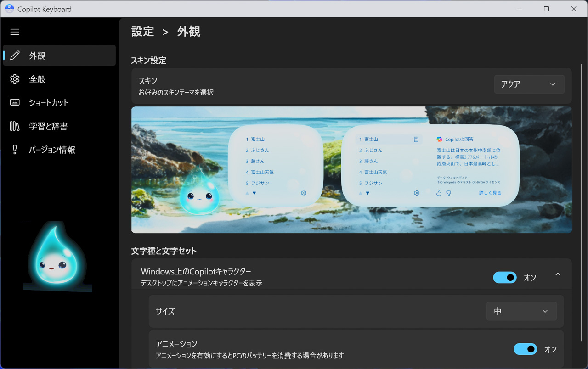The width and height of the screenshot is (588, 369).
Task: Go to the 学習と辞書 page
Action: click(x=48, y=126)
